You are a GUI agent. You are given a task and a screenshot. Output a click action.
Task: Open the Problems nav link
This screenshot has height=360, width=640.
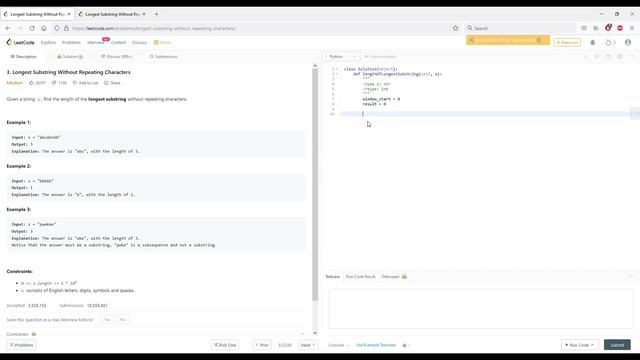coord(71,42)
